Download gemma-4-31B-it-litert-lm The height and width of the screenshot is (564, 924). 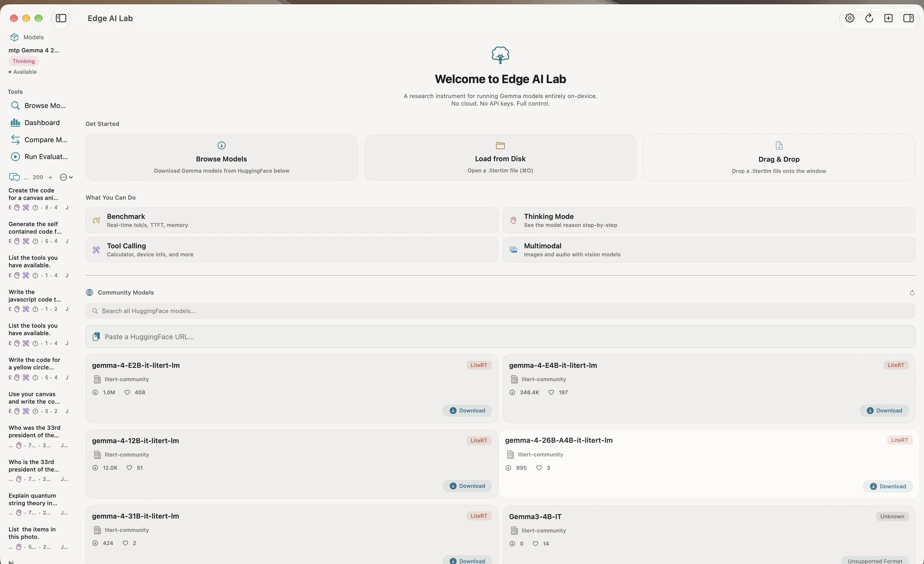pyautogui.click(x=467, y=560)
